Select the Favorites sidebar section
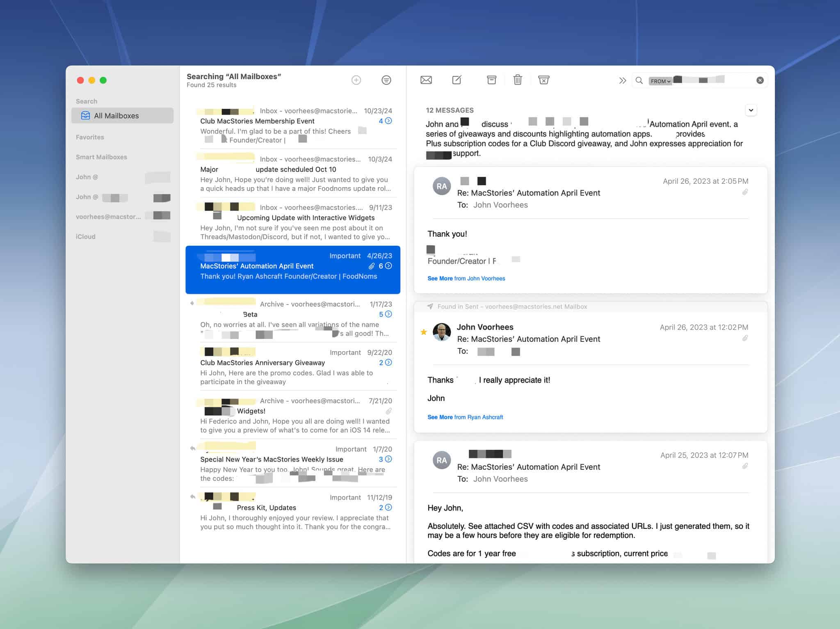This screenshot has height=629, width=840. [90, 137]
